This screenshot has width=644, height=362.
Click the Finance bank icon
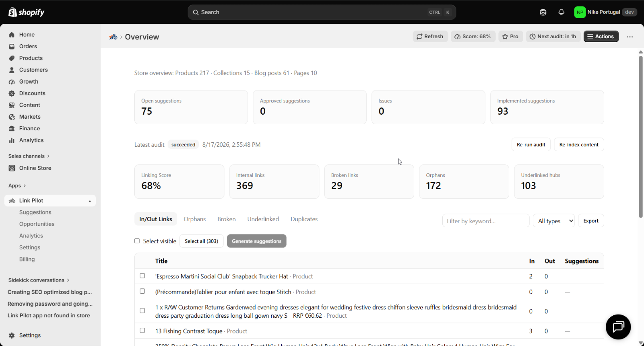coord(12,128)
